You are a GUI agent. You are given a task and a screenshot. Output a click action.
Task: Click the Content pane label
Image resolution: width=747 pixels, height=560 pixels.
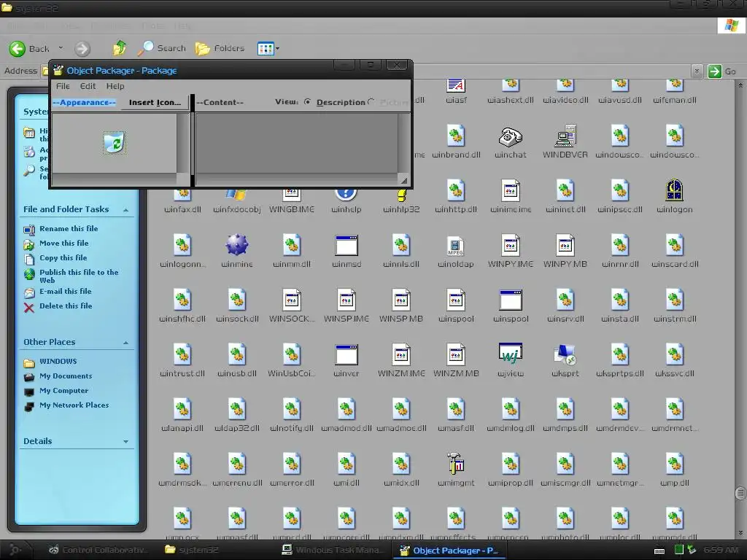point(220,102)
